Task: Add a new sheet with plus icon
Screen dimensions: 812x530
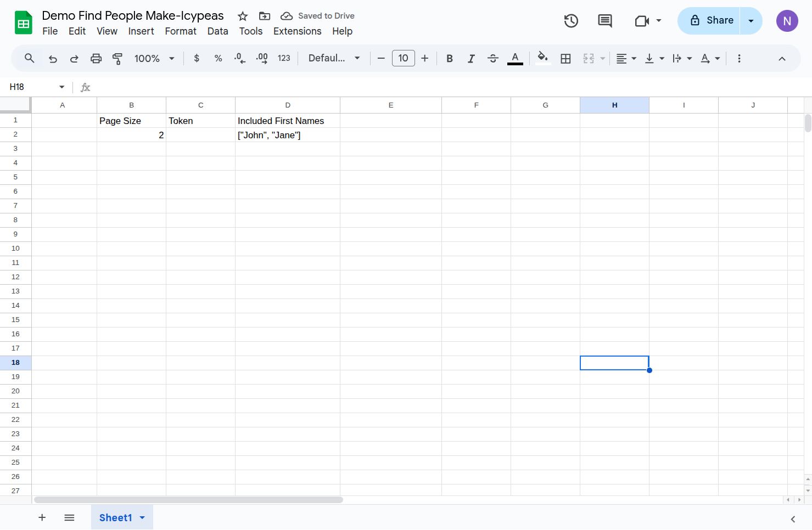Action: click(x=42, y=517)
